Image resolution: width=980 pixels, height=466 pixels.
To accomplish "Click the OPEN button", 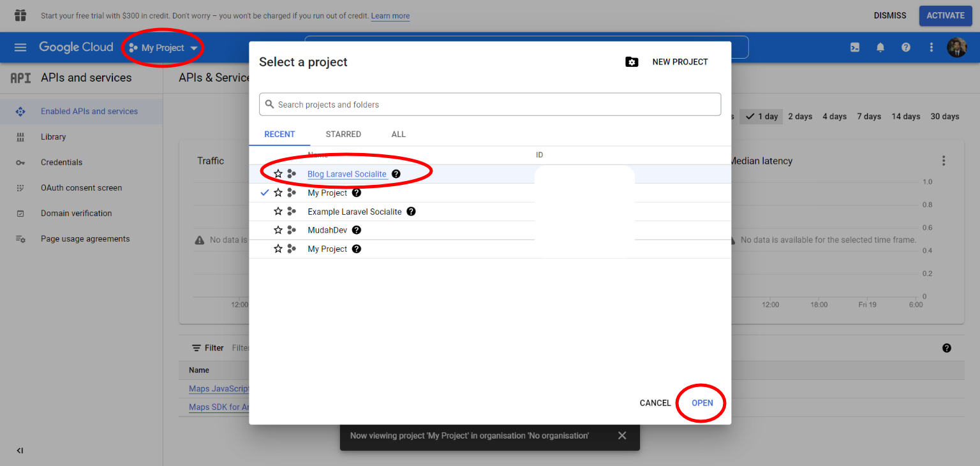I will click(x=702, y=403).
